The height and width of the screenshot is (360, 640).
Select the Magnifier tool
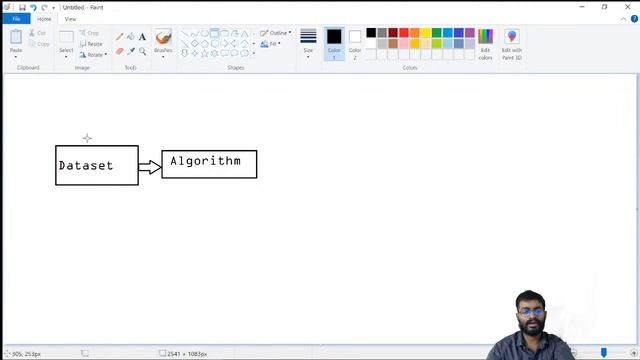(x=142, y=51)
